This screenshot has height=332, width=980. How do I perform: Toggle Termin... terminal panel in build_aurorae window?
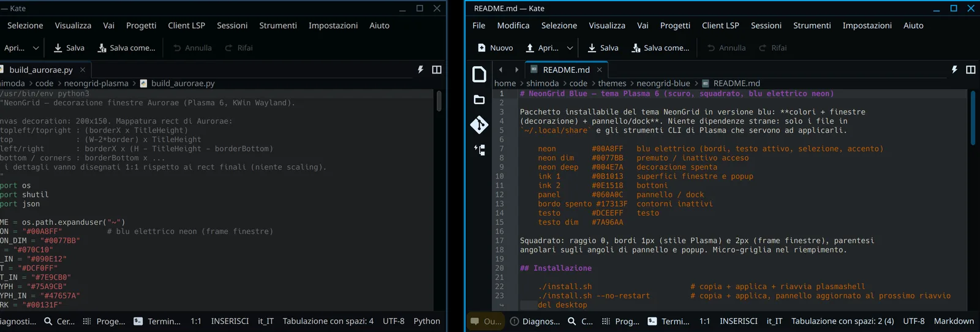(157, 321)
